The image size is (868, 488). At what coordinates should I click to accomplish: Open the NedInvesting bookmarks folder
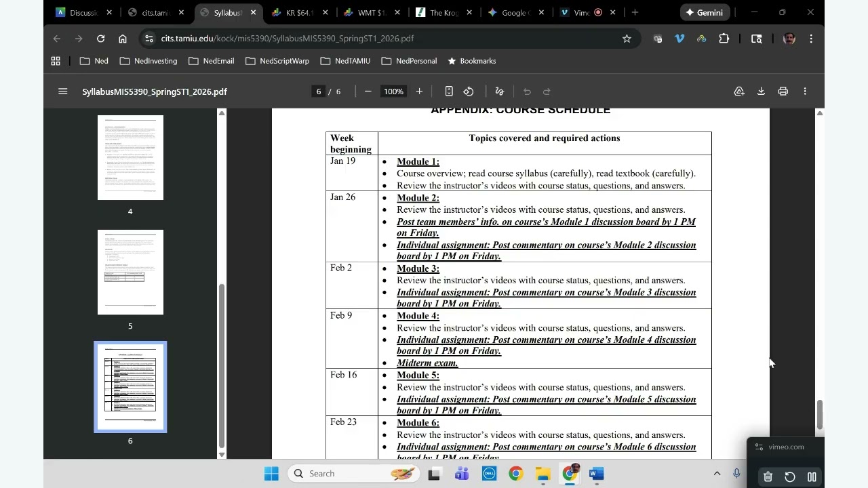click(x=149, y=61)
